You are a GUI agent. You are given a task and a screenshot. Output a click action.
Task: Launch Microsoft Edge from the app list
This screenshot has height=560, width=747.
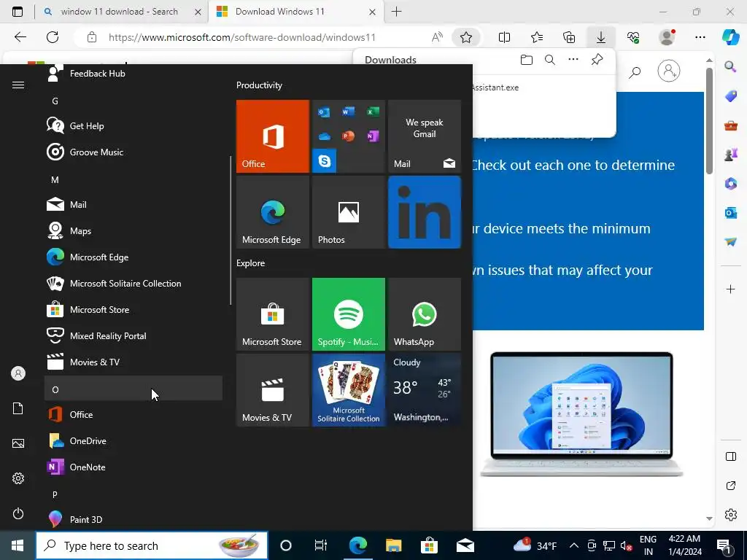tap(133, 257)
